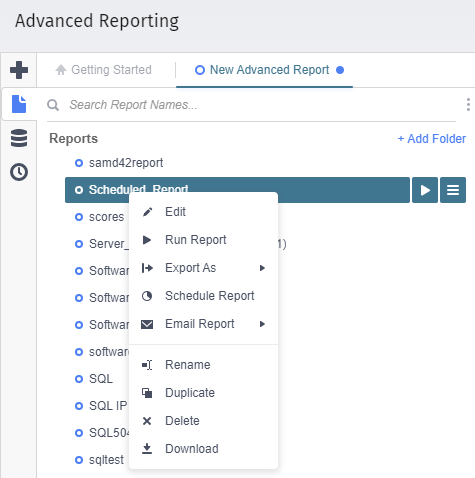Run Scheduled_Report with the play button
Image resolution: width=475 pixels, height=478 pixels.
425,190
